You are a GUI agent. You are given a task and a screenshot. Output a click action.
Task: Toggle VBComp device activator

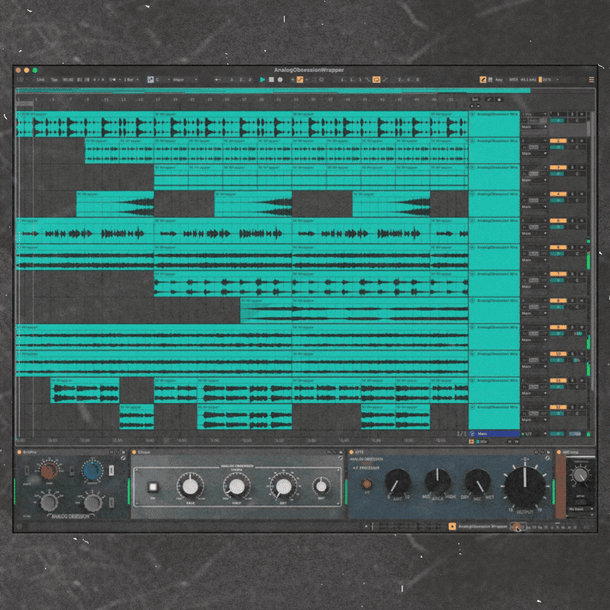(x=559, y=452)
